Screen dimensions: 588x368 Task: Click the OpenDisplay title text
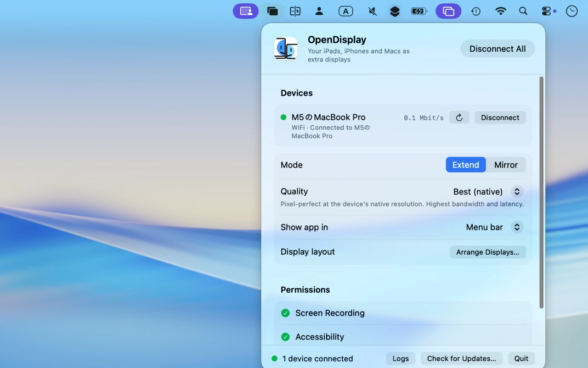point(337,40)
